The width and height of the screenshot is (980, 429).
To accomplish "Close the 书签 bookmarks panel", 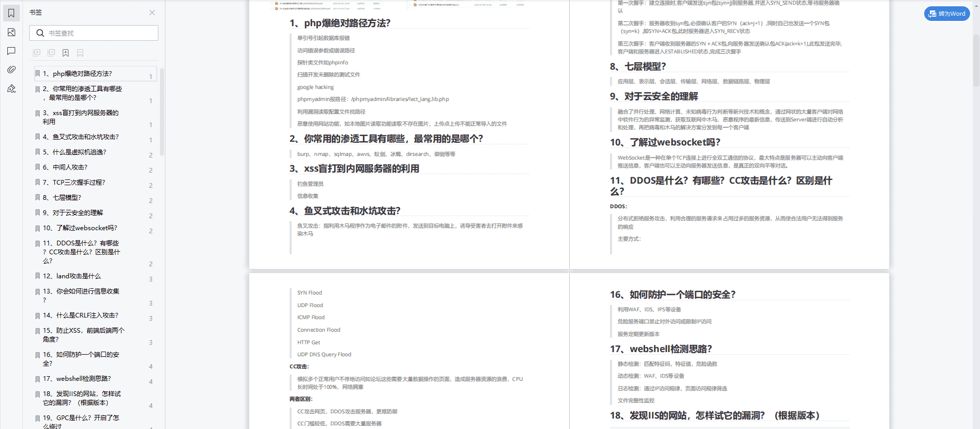I will (x=152, y=13).
